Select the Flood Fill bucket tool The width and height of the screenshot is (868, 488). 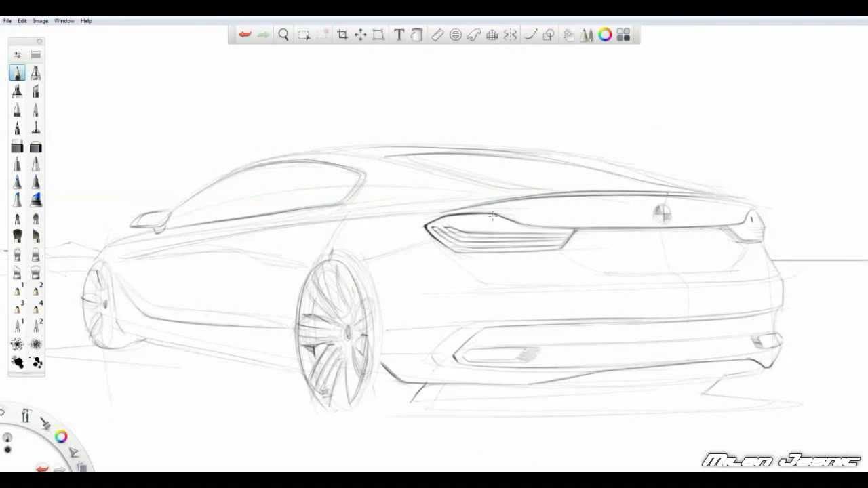[x=417, y=35]
